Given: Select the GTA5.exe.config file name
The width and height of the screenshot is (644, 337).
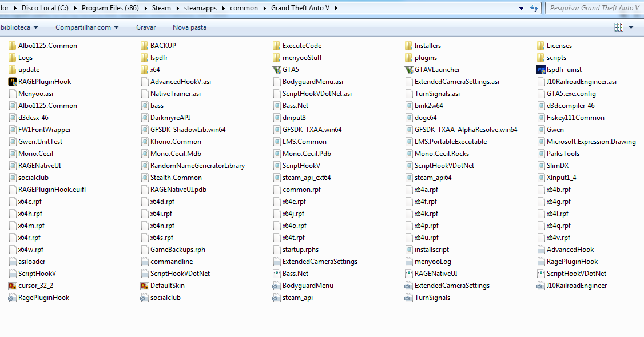Looking at the screenshot, I should [x=571, y=94].
